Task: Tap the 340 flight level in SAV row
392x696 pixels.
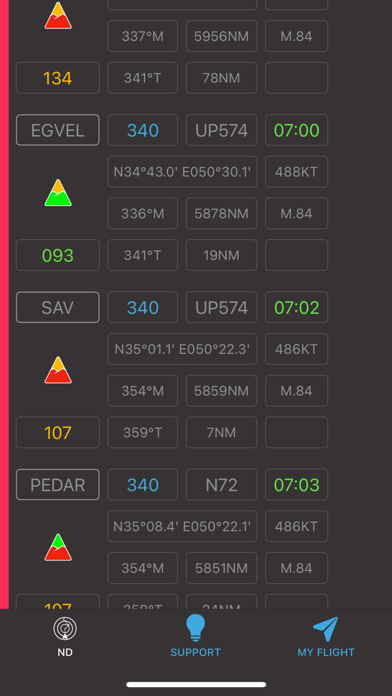Action: (x=143, y=307)
